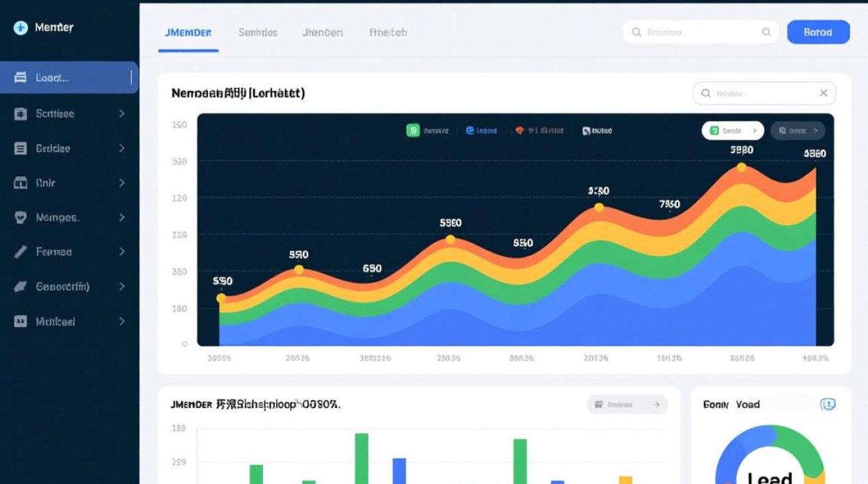Screen dimensions: 868x484
Task: Click the highlighted top sidebar item's list icon
Action: pyautogui.click(x=21, y=78)
